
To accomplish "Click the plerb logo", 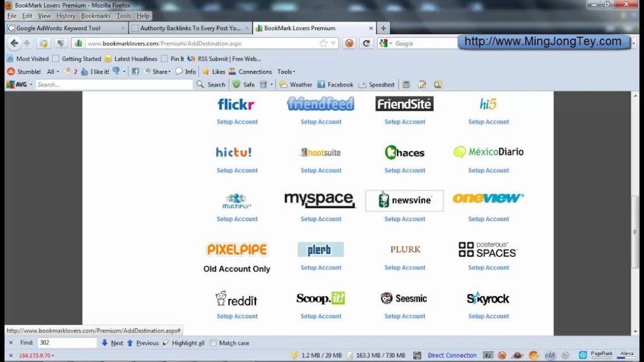I will click(321, 249).
